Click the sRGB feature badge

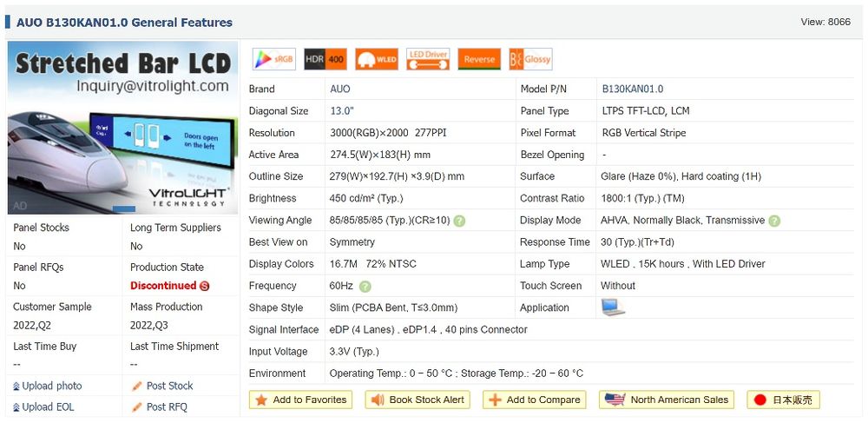click(x=274, y=59)
